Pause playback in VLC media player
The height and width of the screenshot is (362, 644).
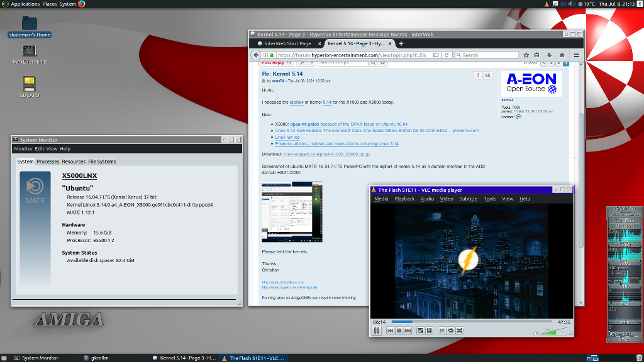pos(377,331)
